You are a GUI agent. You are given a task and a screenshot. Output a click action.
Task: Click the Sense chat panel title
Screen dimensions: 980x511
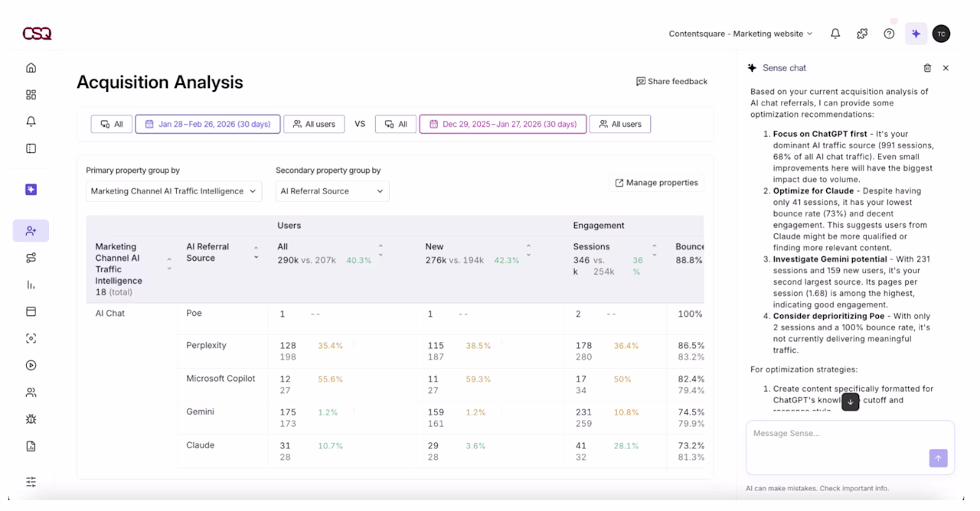[784, 68]
